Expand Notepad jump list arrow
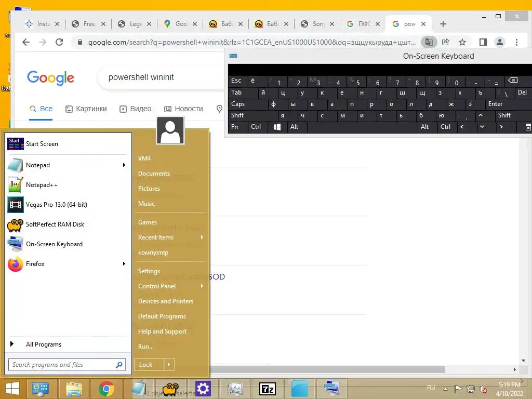The image size is (532, 399). pyautogui.click(x=124, y=165)
